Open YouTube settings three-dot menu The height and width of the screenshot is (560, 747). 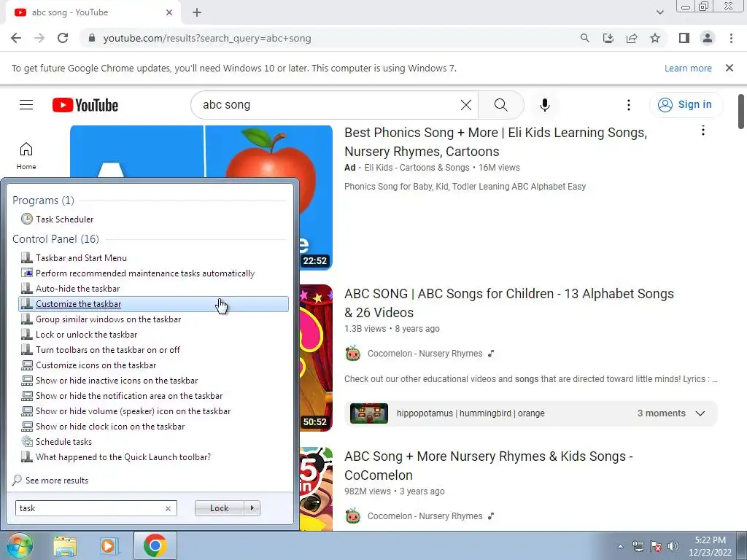pos(629,105)
